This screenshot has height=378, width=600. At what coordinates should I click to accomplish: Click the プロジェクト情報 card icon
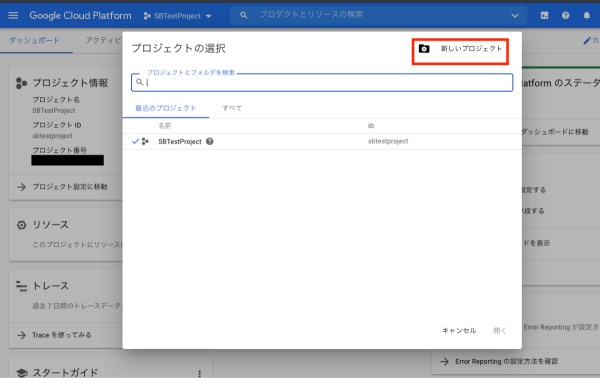pos(21,83)
